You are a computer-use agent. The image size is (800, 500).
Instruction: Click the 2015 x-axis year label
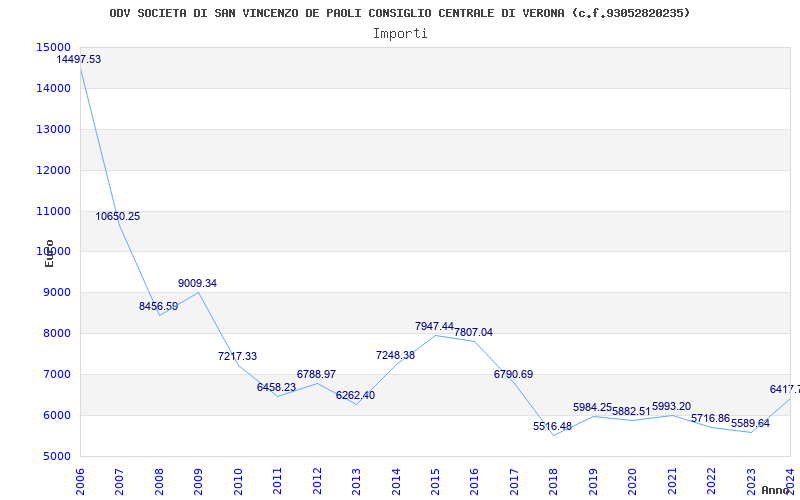click(435, 481)
